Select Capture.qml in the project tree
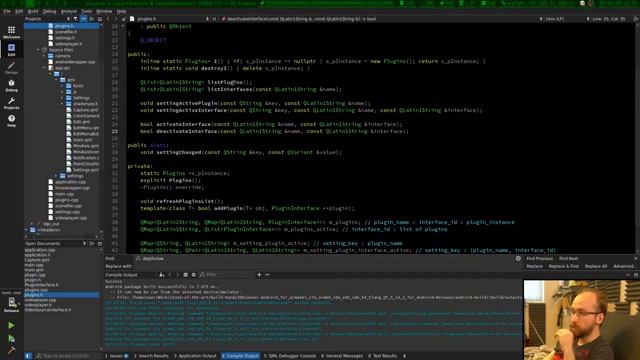This screenshot has height=360, width=640. pyautogui.click(x=85, y=110)
